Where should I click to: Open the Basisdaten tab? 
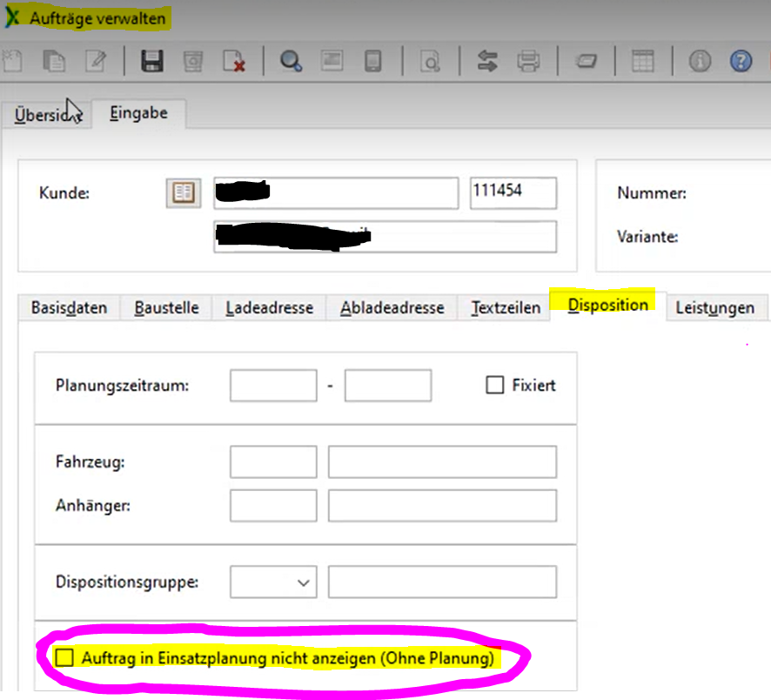click(x=70, y=307)
